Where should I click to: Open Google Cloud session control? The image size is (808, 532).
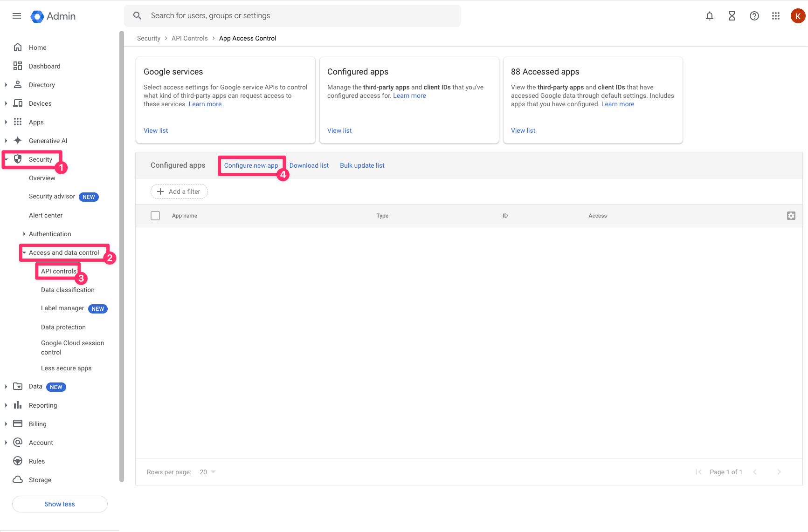point(72,348)
